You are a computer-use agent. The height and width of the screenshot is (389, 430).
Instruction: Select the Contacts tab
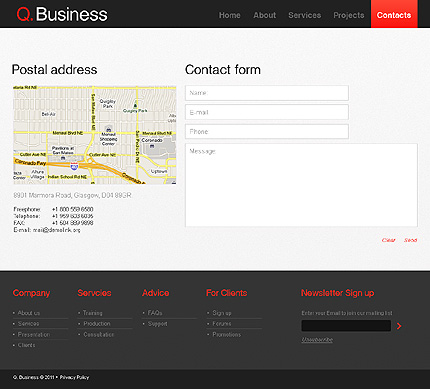coord(394,14)
